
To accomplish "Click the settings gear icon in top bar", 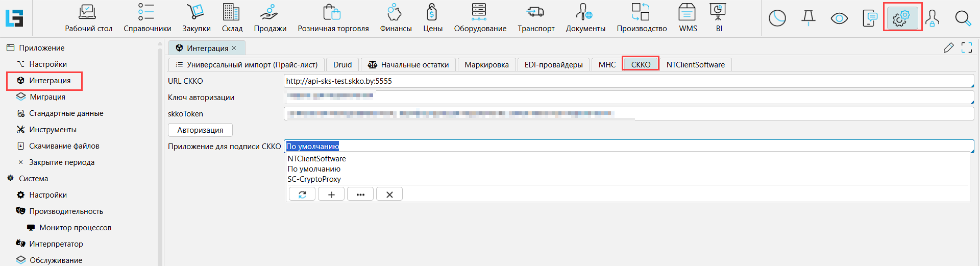I will click(901, 18).
